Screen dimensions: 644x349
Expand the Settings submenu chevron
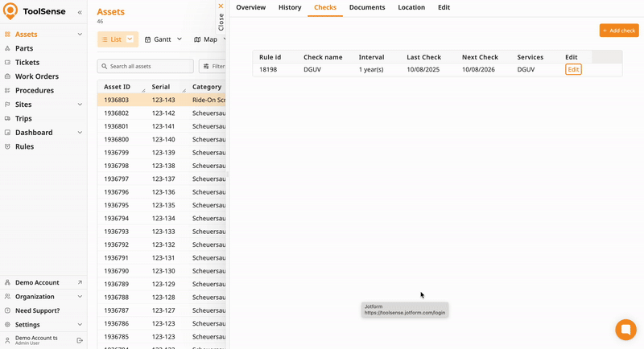(x=80, y=324)
